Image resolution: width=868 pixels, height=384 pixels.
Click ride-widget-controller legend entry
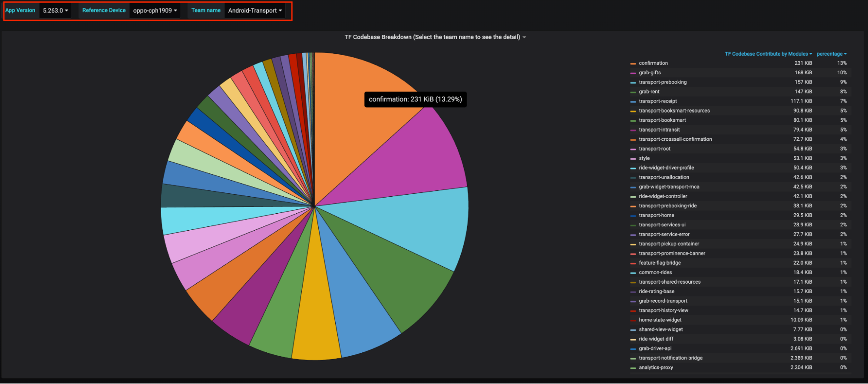(x=663, y=196)
